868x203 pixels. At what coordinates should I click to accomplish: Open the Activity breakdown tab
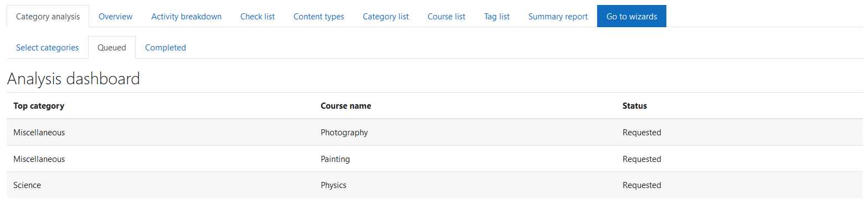click(186, 17)
